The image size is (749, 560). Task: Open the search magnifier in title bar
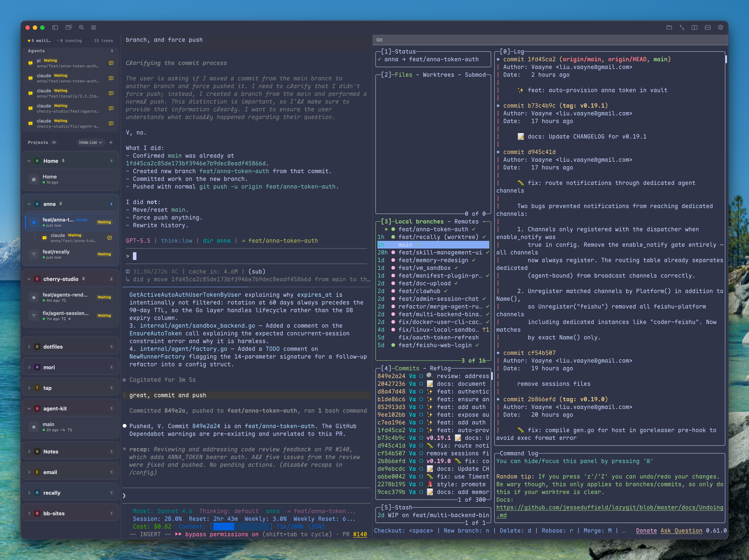tap(81, 27)
